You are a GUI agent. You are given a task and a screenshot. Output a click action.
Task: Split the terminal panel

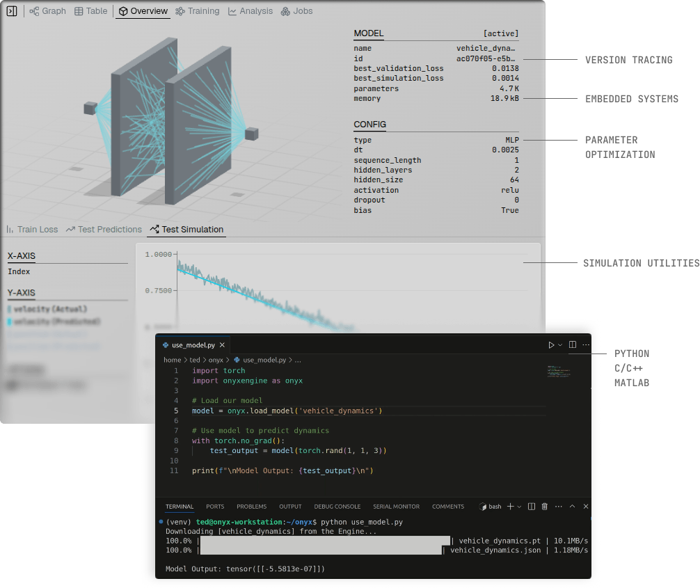[x=532, y=507]
